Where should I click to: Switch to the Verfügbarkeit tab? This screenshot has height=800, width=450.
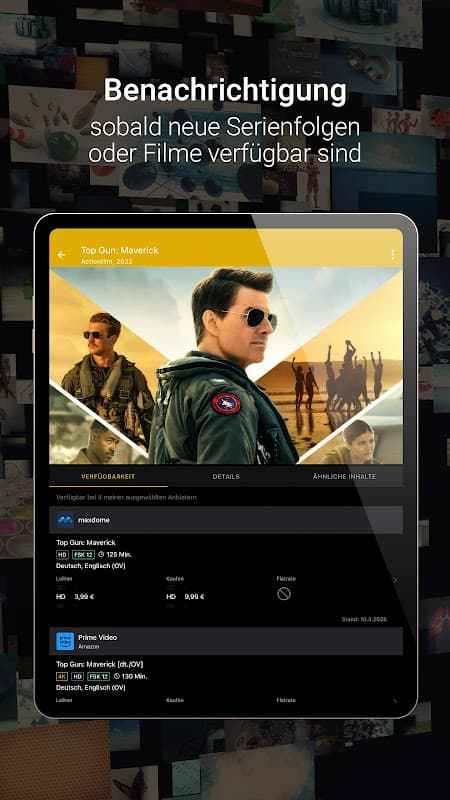tap(108, 477)
